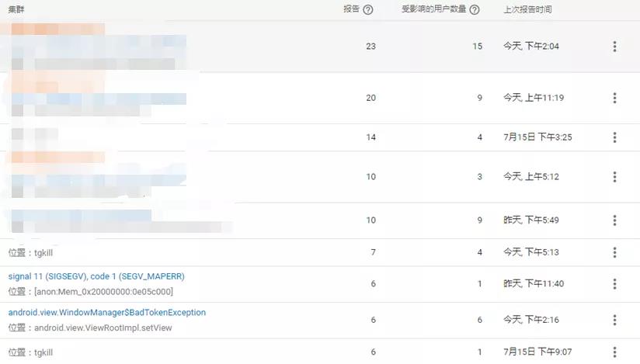Select the affected users 15 cell
Image resolution: width=640 pixels, height=364 pixels.
(x=477, y=46)
